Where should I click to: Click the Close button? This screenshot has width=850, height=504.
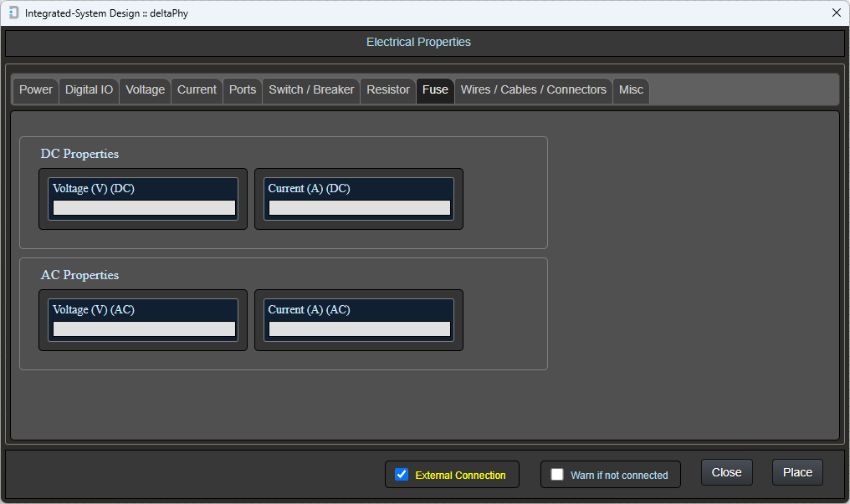(726, 472)
